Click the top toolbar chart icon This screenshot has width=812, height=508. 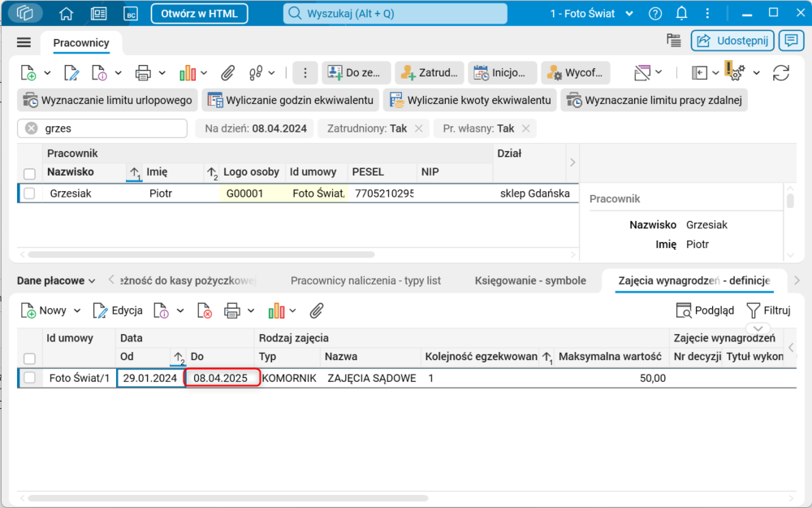(x=188, y=73)
